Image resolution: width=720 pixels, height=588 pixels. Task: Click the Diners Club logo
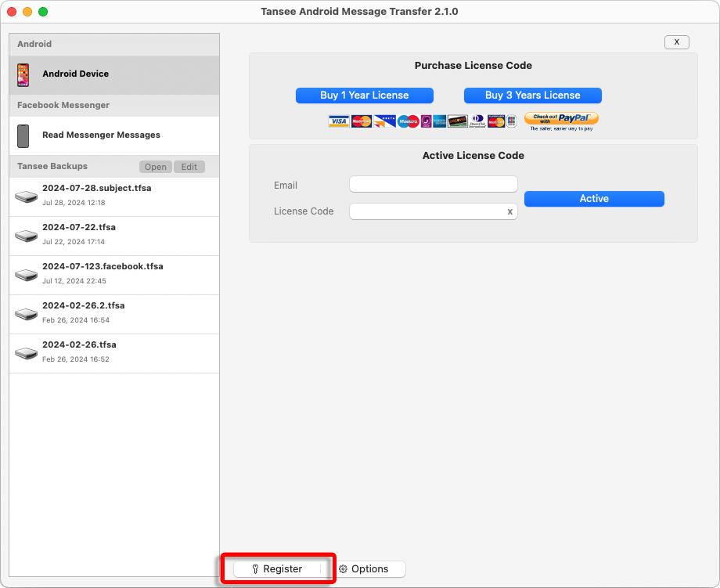coord(477,121)
